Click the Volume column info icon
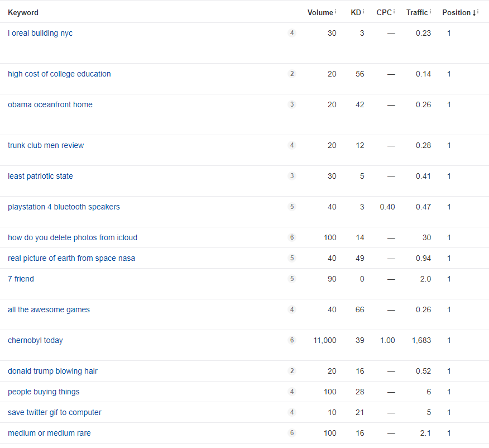489x448 pixels. pos(336,12)
